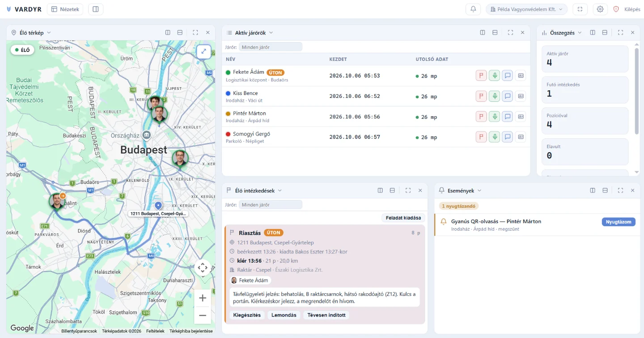Open the Példa Vagyonvédelem Kft. company selector
Viewport: 644px width, 338px height.
pyautogui.click(x=526, y=9)
